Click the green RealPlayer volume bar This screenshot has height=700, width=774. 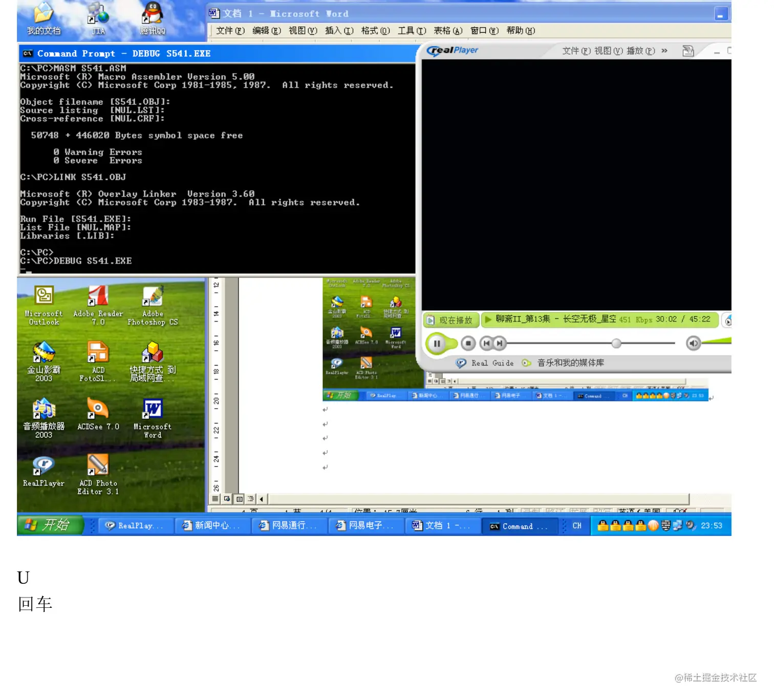[x=717, y=341]
